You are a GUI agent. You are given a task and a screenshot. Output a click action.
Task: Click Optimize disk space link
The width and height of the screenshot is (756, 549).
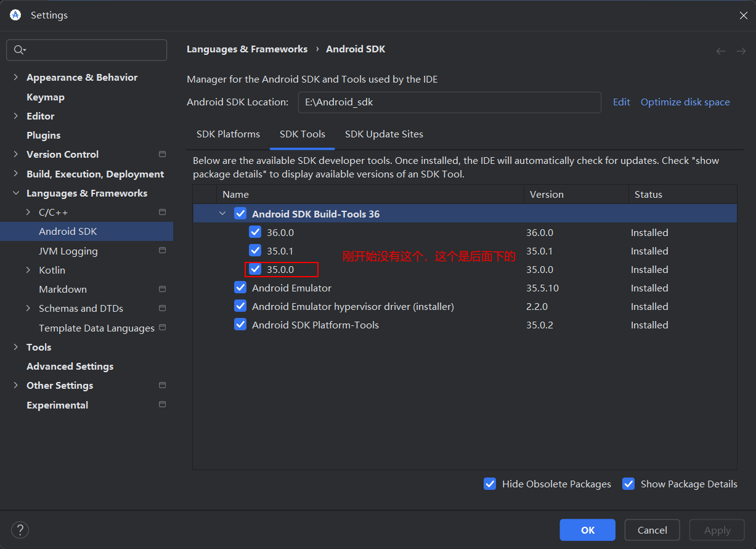(x=685, y=102)
